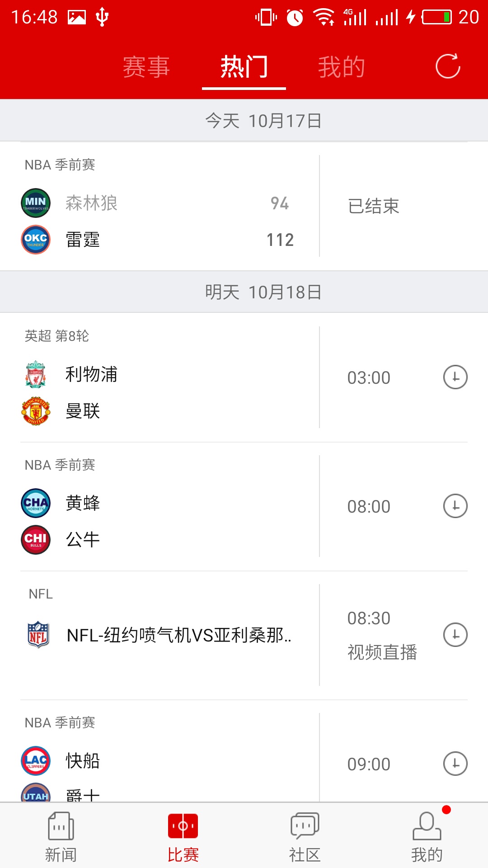The height and width of the screenshot is (868, 488).
Task: Open the 视频直播 live video link
Action: tap(382, 652)
